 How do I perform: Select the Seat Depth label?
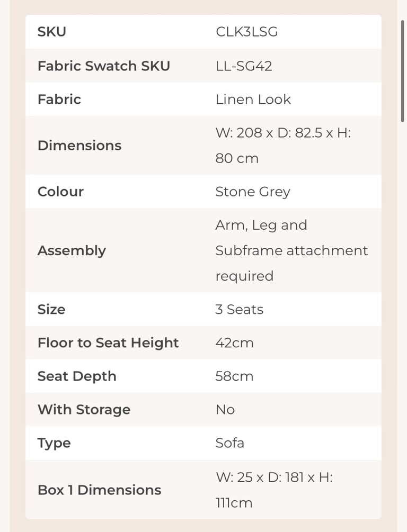coord(77,376)
